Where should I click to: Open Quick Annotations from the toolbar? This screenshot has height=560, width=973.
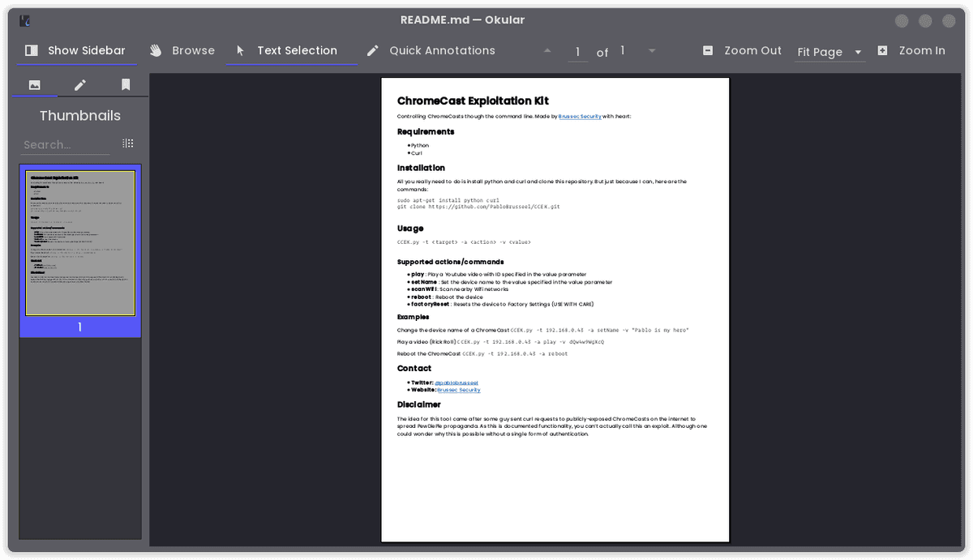click(431, 50)
